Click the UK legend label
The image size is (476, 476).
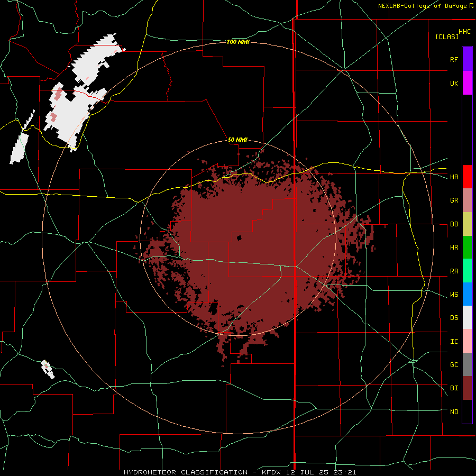coord(454,83)
